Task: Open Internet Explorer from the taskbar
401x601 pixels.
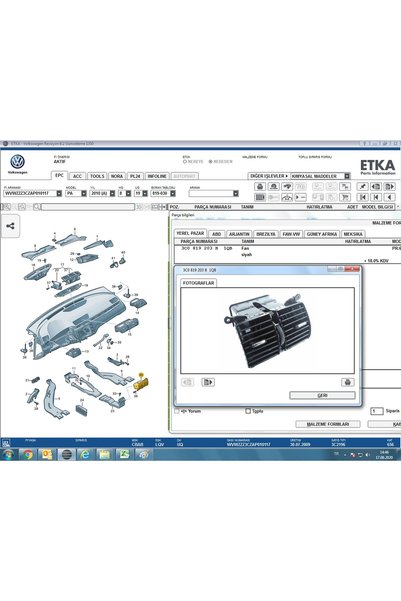Action: tap(85, 455)
